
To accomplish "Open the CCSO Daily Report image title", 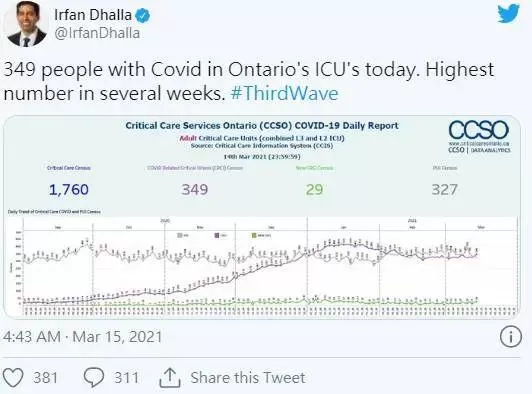I will click(262, 126).
